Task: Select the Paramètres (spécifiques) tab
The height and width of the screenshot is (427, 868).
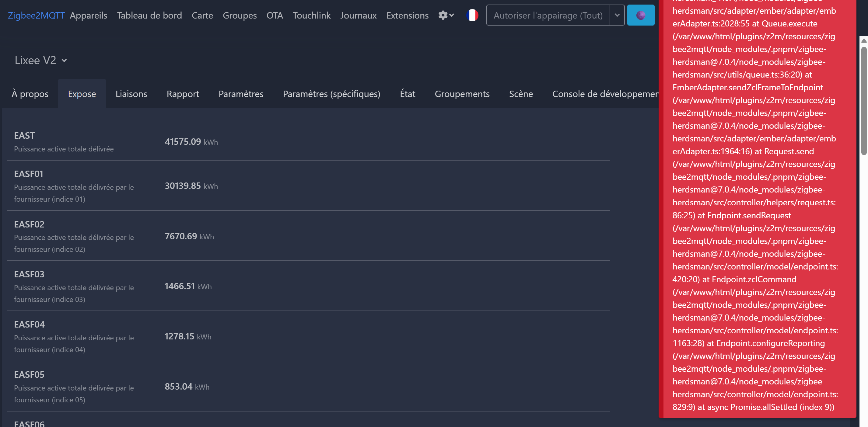Action: [x=331, y=94]
